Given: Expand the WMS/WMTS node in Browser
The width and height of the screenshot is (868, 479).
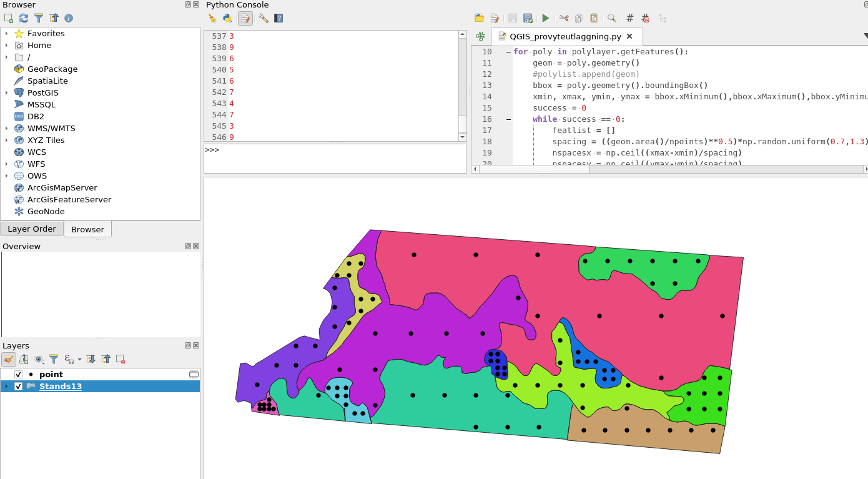Looking at the screenshot, I should click(x=6, y=129).
